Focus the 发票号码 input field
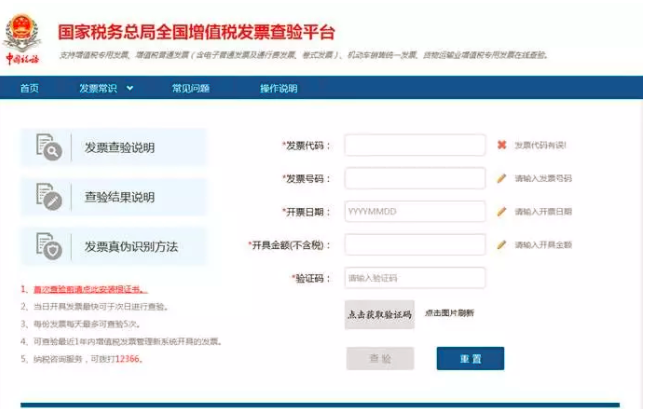The image size is (649, 409). pos(414,178)
